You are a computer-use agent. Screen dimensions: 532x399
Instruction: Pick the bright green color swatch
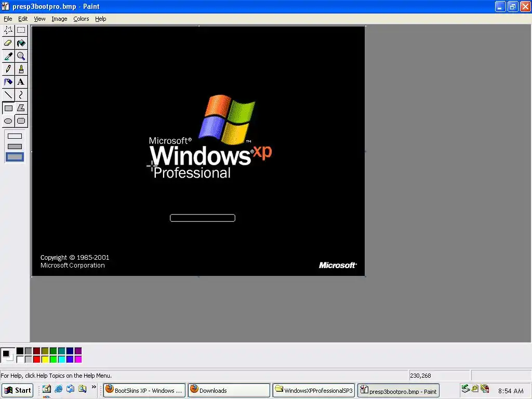click(54, 359)
